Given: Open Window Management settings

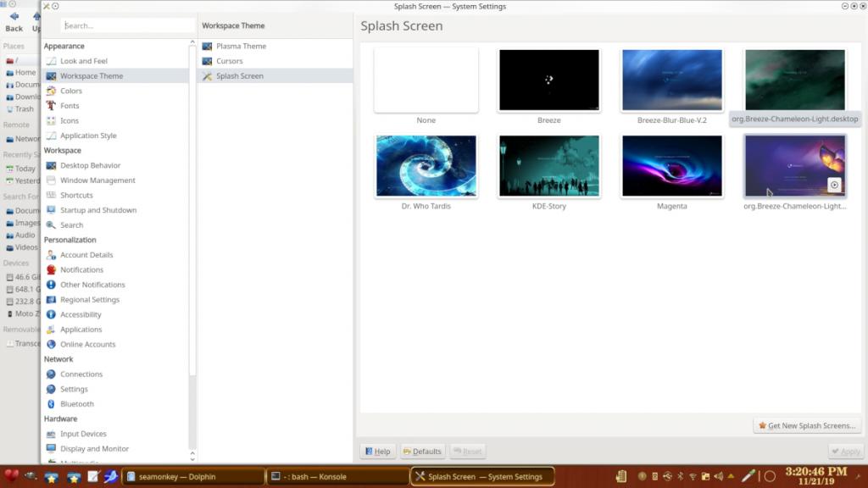Looking at the screenshot, I should (x=97, y=180).
